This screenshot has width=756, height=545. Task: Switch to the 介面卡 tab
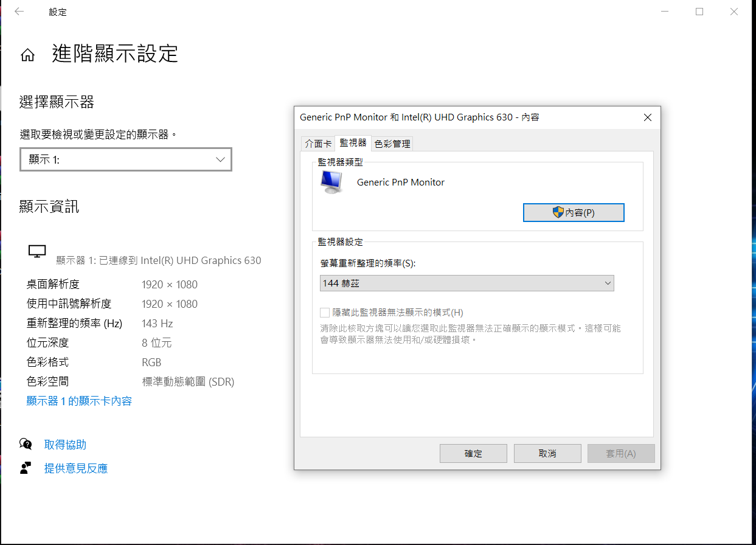tap(318, 144)
